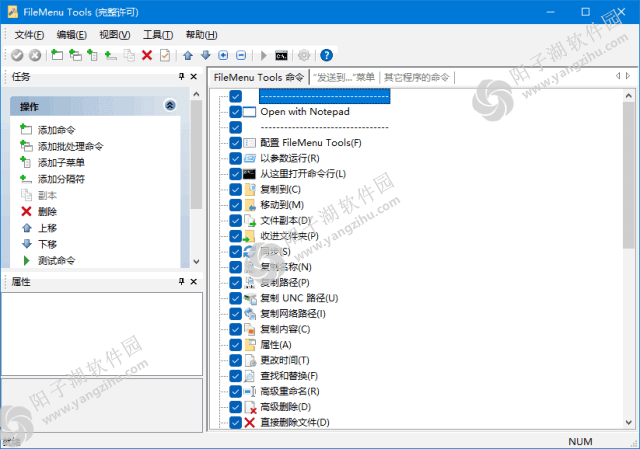Toggle the 移动到(M) checkbox
Image resolution: width=640 pixels, height=449 pixels.
(236, 205)
